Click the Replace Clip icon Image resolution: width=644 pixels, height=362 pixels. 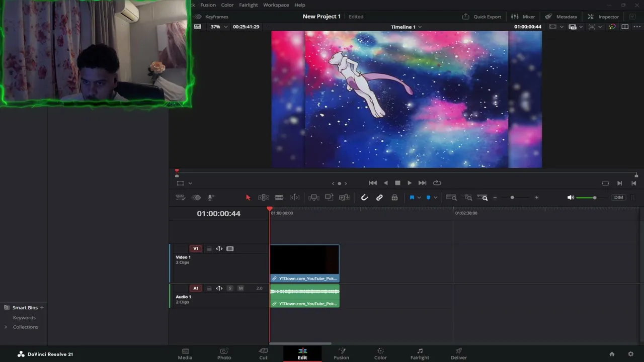(344, 198)
